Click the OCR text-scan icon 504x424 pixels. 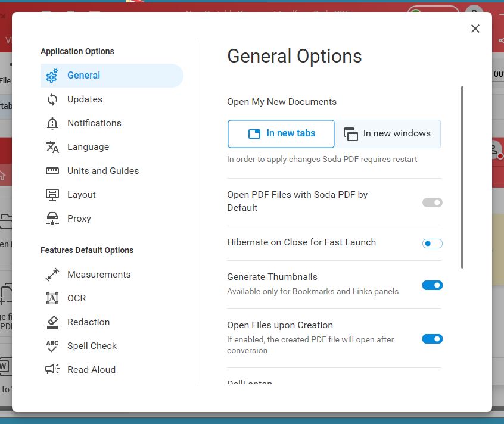coord(52,298)
